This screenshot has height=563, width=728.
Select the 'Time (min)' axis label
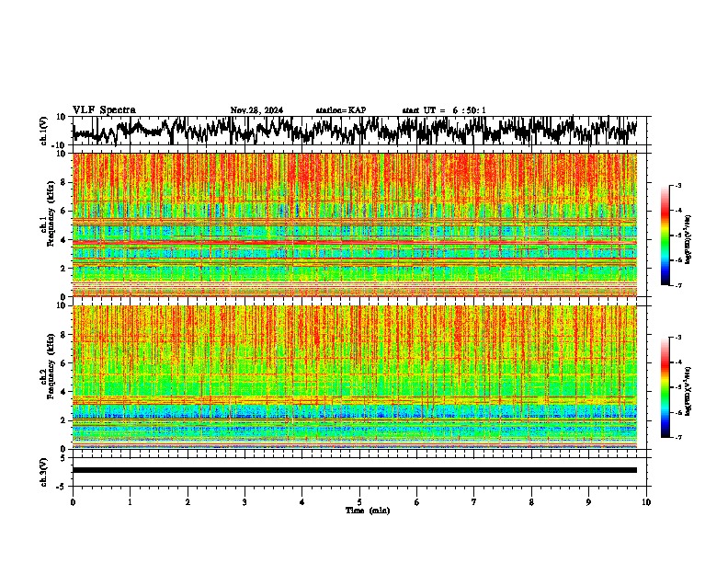click(368, 511)
